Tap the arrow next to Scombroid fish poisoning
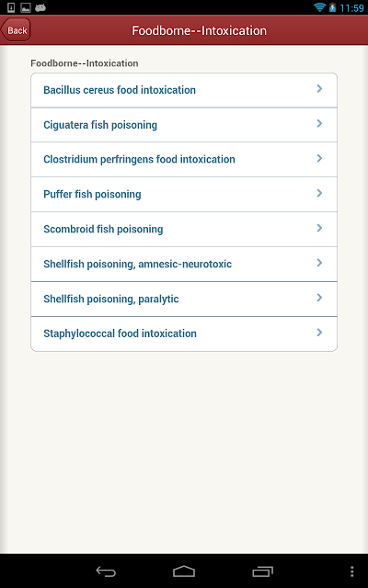The width and height of the screenshot is (368, 588). click(x=319, y=228)
